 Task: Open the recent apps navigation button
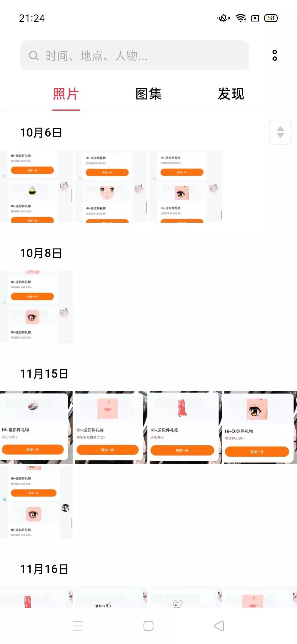pyautogui.click(x=78, y=626)
